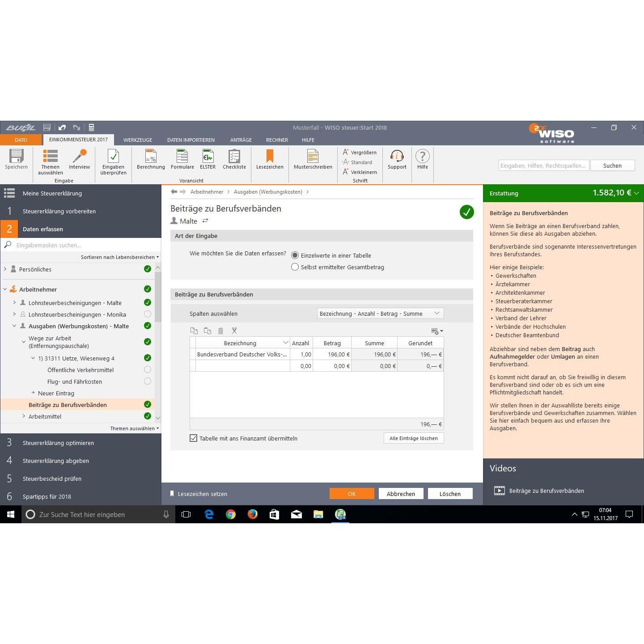This screenshot has width=644, height=644.
Task: Click the paste icon above the table
Action: [x=208, y=331]
